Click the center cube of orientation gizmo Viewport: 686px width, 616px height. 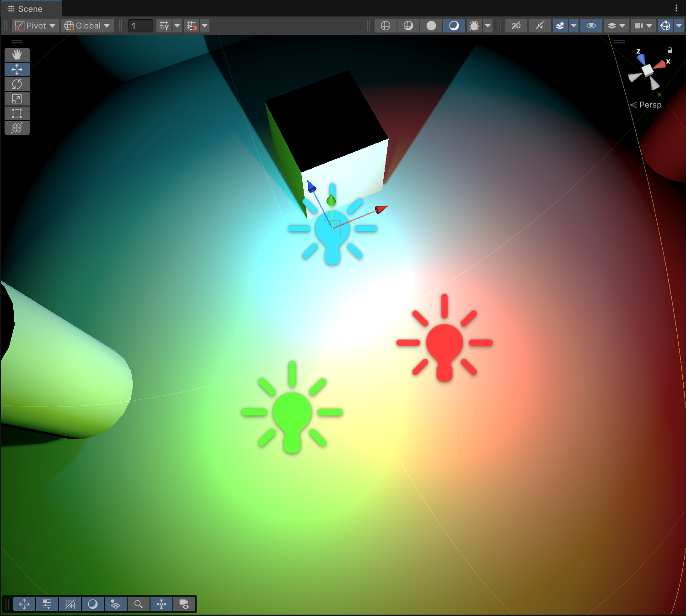[648, 70]
